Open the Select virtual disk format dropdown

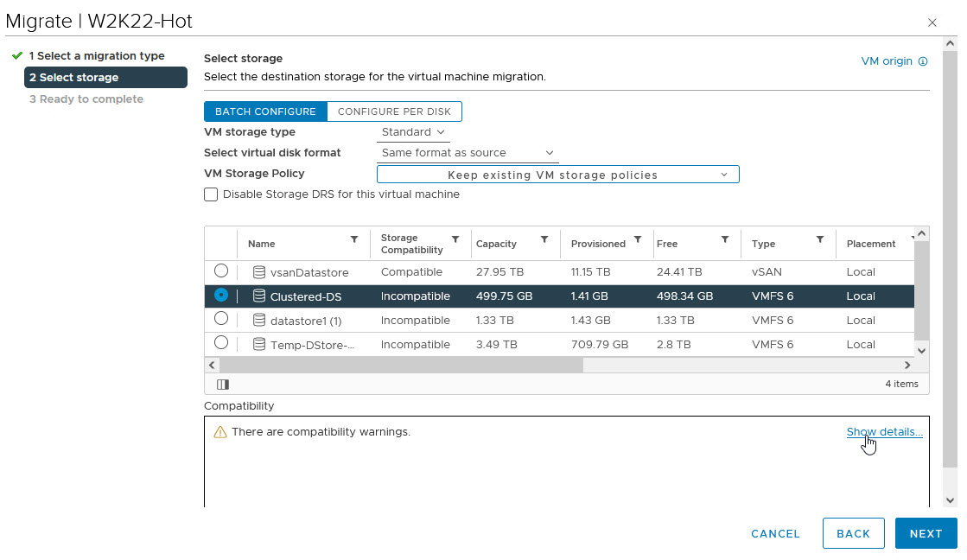tap(468, 153)
